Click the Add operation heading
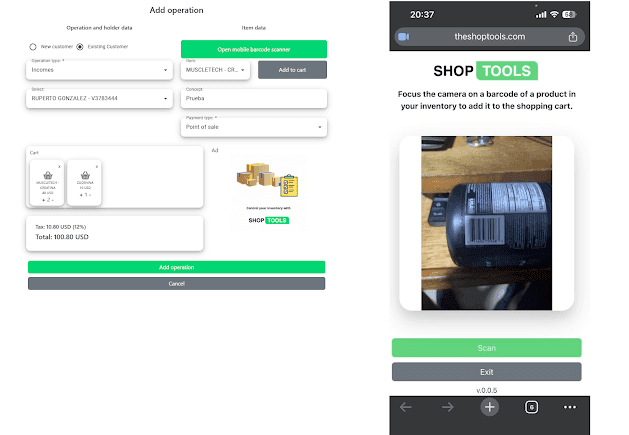The image size is (629, 435). [x=177, y=10]
